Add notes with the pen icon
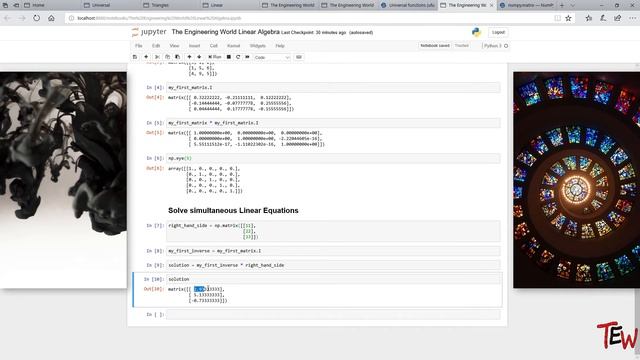This screenshot has width=640, height=360. tap(603, 18)
